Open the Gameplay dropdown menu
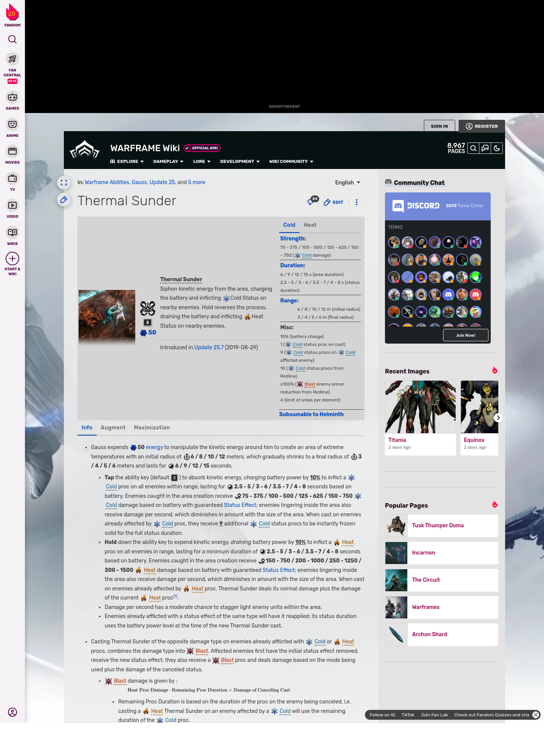The height and width of the screenshot is (756, 544). coord(168,161)
